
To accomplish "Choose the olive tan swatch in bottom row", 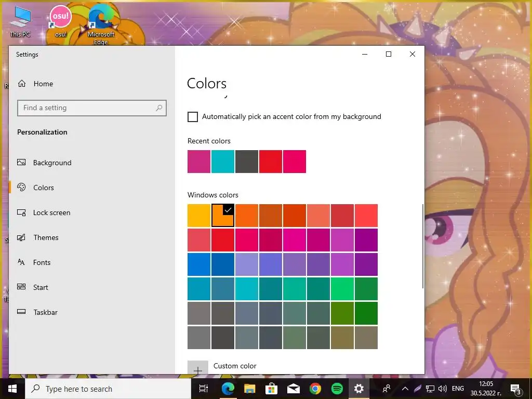I will coord(342,338).
